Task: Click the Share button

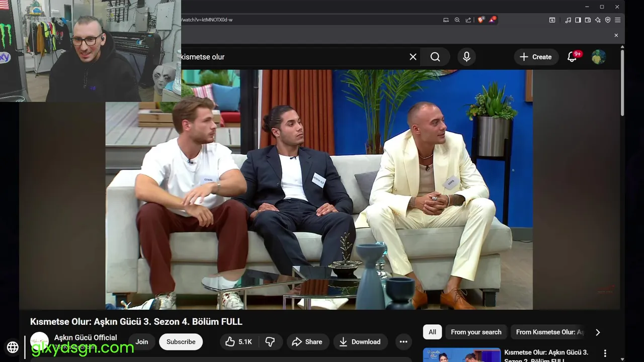Action: click(307, 342)
